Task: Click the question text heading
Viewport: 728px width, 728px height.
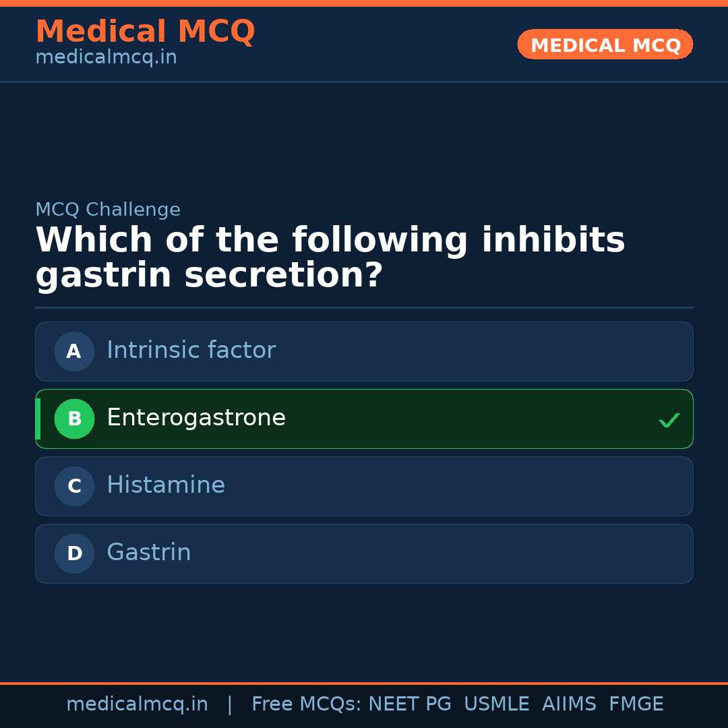Action: (330, 256)
